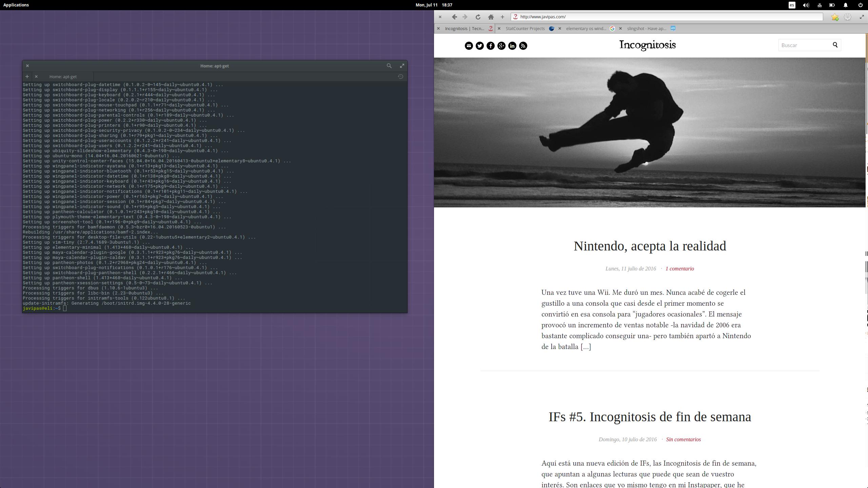868x488 pixels.
Task: Click the email envelope icon
Action: click(x=469, y=46)
